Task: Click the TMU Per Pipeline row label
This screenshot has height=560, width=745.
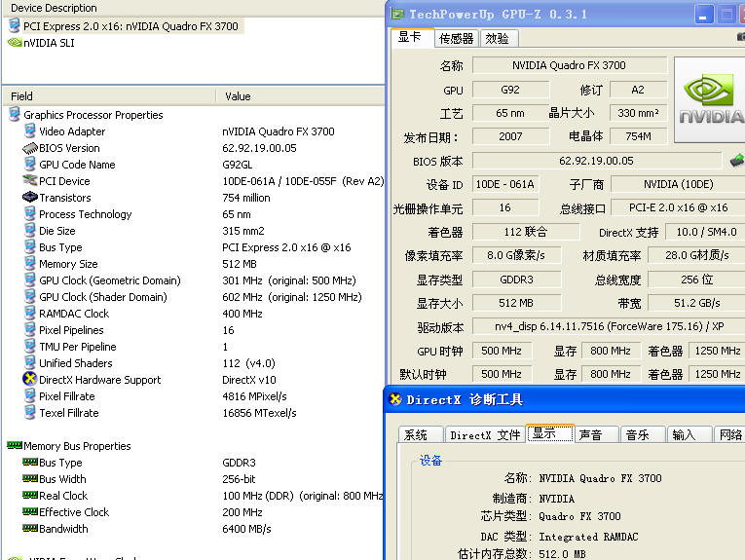Action: 78,347
